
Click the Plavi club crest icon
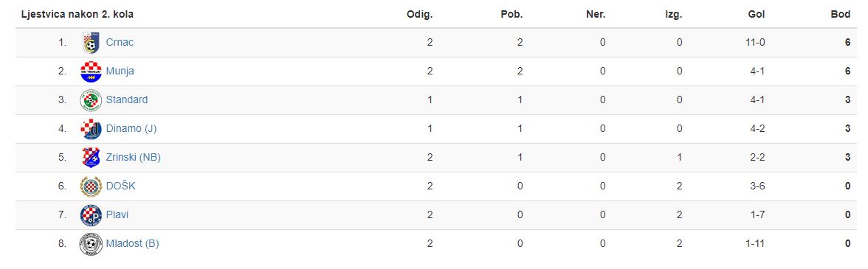[x=91, y=215]
